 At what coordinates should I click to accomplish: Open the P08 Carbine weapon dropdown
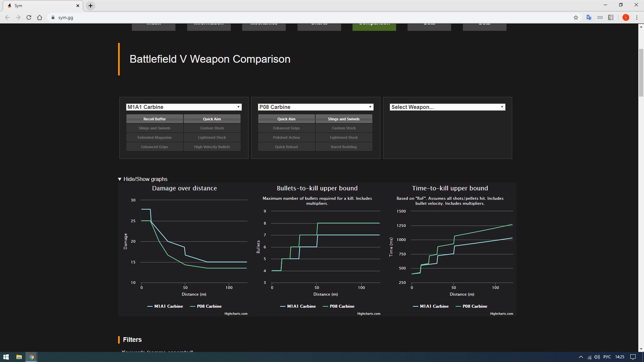[316, 107]
